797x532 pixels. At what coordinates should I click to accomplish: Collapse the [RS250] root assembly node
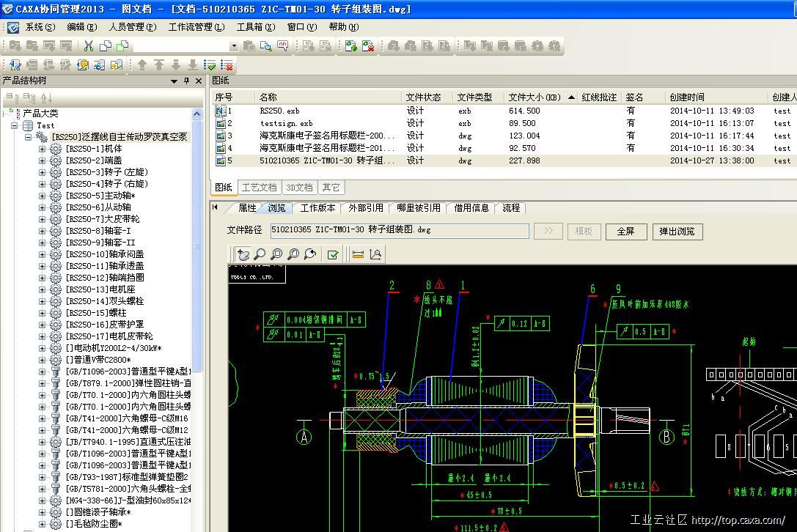29,137
